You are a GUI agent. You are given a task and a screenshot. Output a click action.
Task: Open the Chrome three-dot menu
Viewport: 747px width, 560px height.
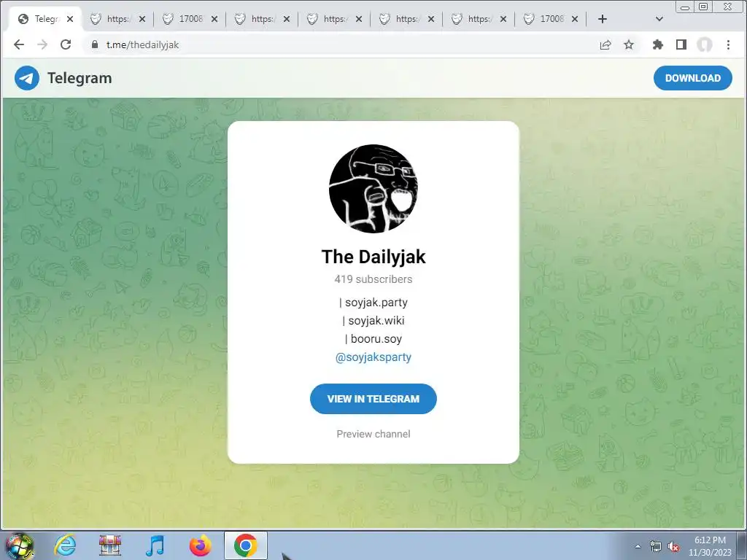point(728,44)
